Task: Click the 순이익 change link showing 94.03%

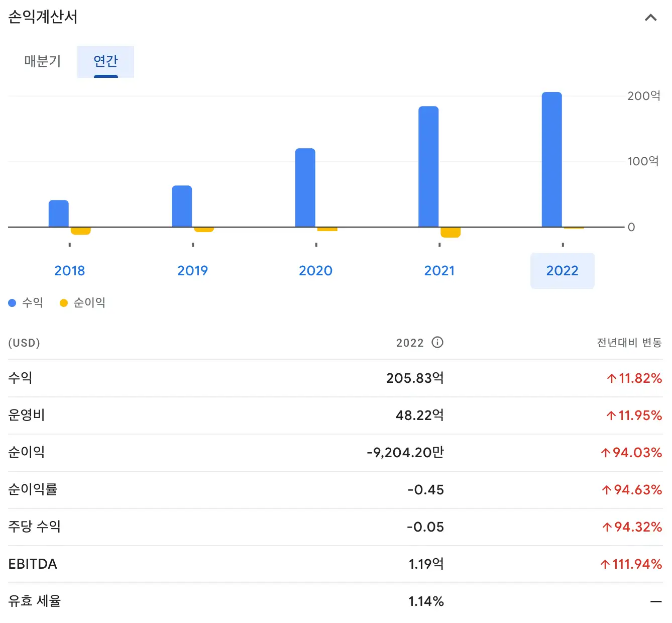Action: coord(630,452)
